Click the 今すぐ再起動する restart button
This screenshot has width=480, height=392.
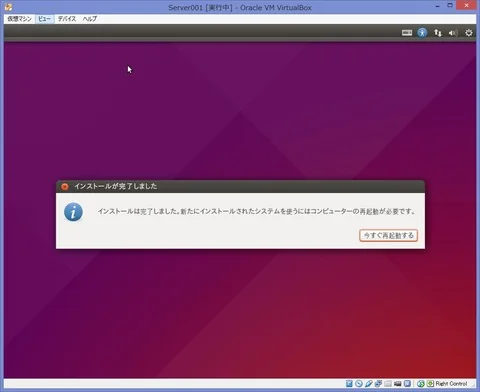pos(388,235)
